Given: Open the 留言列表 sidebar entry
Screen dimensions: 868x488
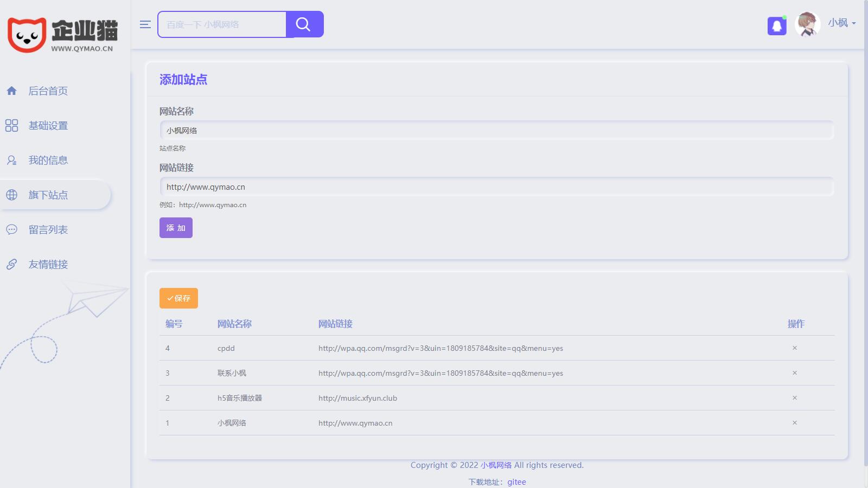Looking at the screenshot, I should tap(48, 230).
